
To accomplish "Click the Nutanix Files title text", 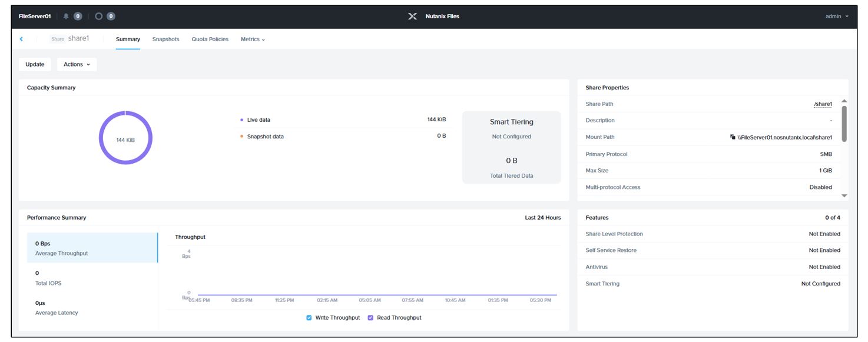I will [442, 16].
